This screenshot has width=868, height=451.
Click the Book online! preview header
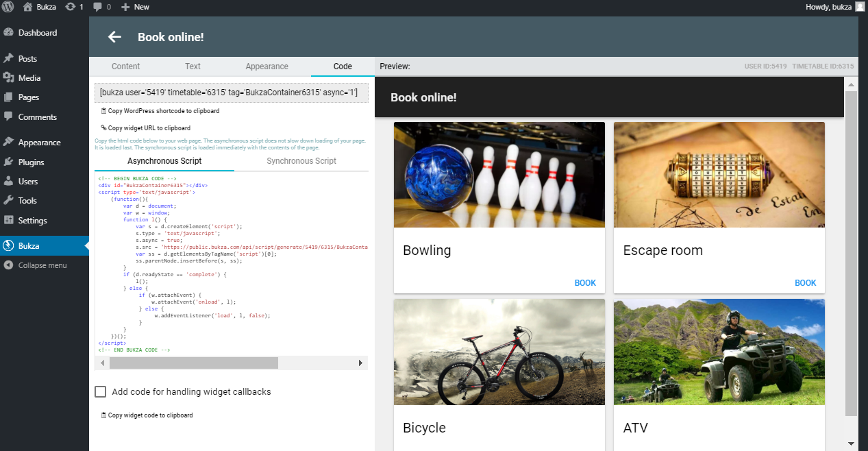(423, 97)
